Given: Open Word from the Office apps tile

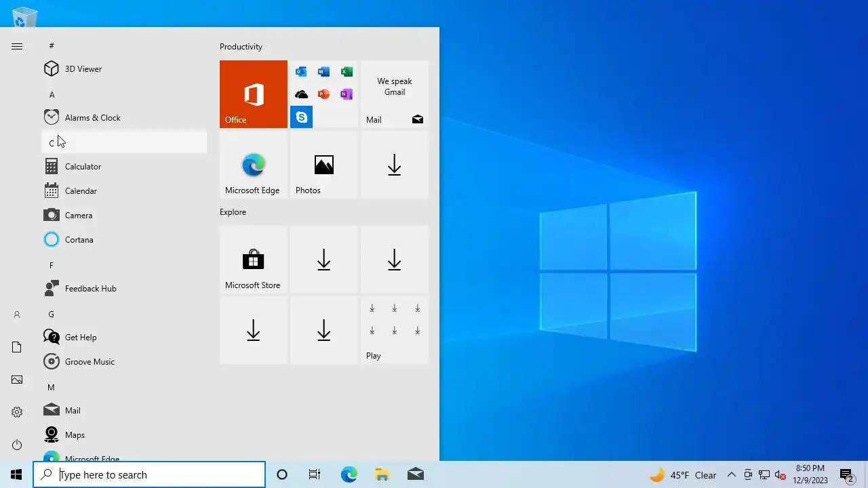Looking at the screenshot, I should tap(323, 72).
